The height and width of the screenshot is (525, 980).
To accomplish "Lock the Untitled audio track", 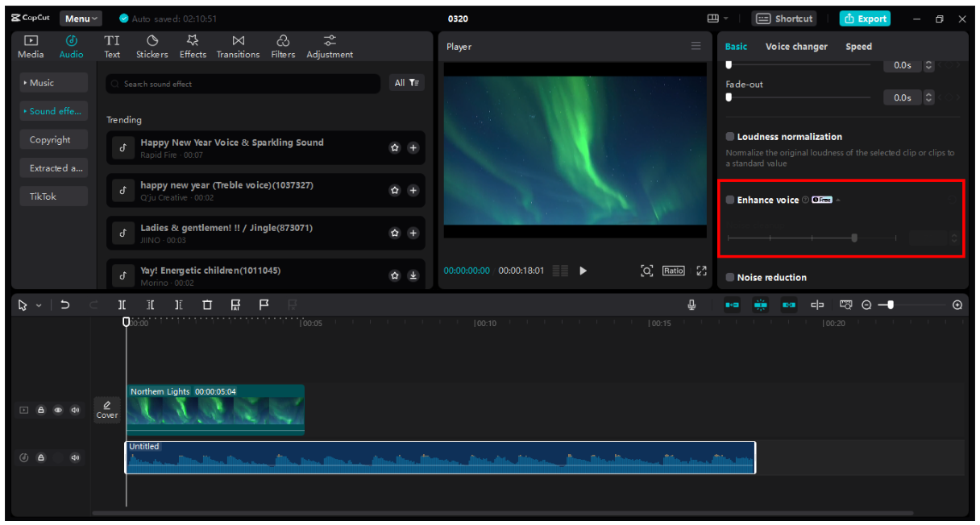I will point(41,458).
